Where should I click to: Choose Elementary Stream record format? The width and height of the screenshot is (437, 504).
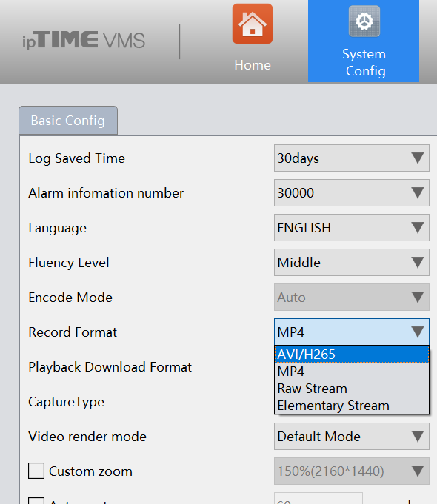pyautogui.click(x=352, y=406)
